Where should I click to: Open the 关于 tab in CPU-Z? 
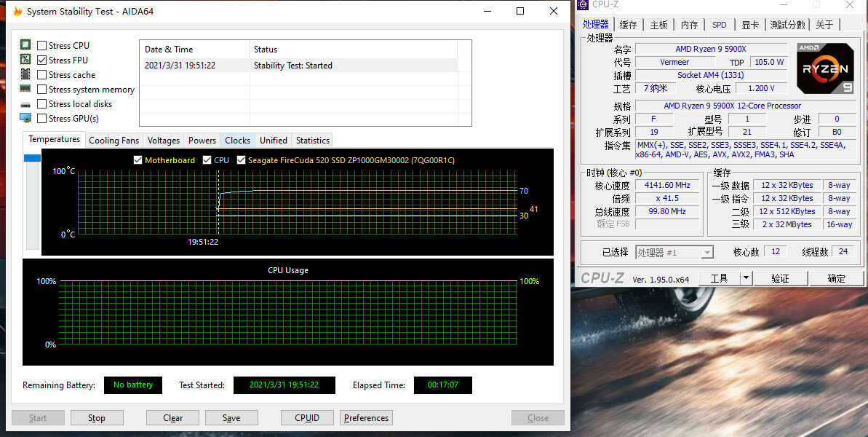[x=824, y=25]
